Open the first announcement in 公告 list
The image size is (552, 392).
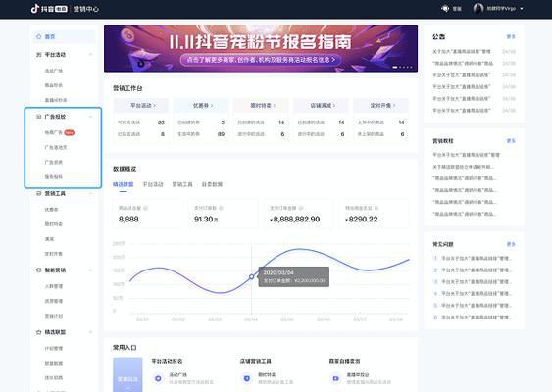click(x=462, y=51)
